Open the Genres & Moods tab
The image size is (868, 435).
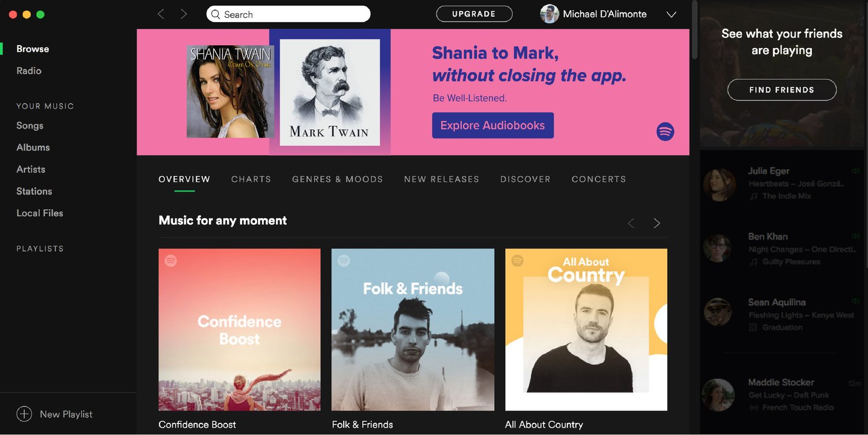pos(337,179)
